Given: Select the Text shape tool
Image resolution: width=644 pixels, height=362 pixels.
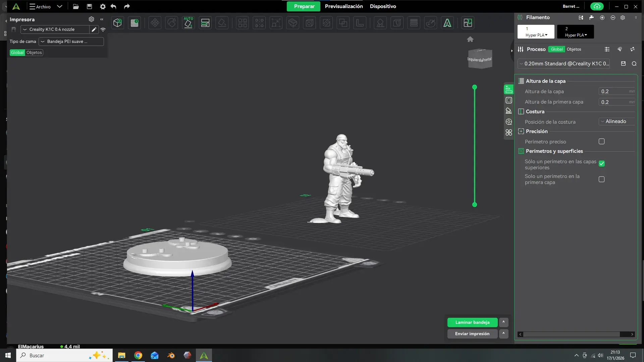Looking at the screenshot, I should (x=447, y=23).
